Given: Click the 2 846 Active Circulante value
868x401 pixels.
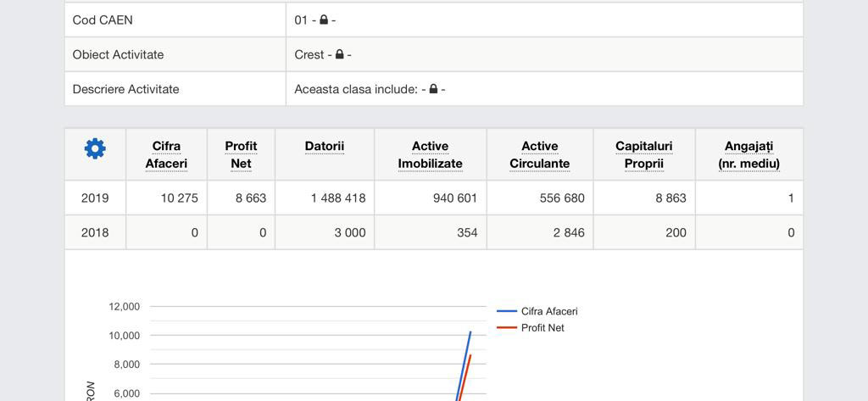Looking at the screenshot, I should (x=569, y=232).
